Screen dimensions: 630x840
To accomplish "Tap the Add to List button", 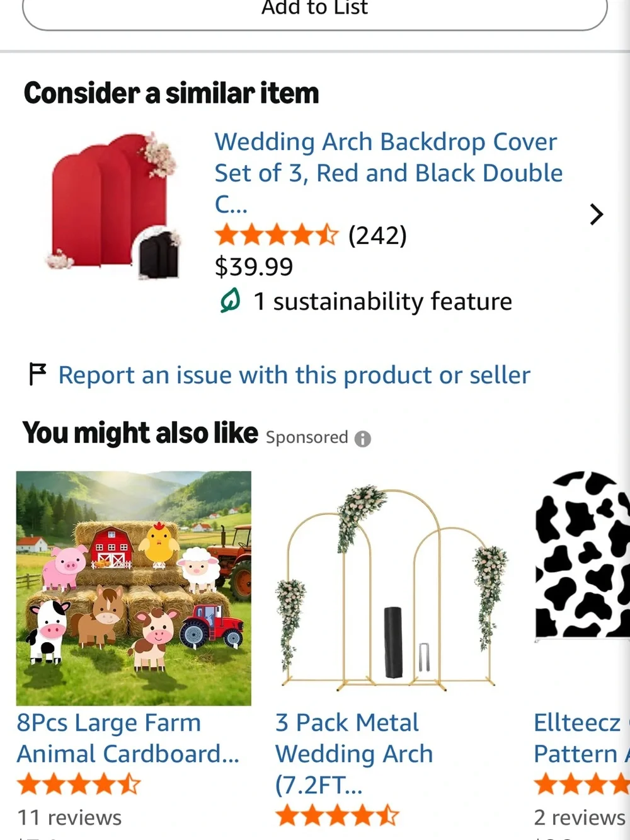I will pyautogui.click(x=315, y=13).
